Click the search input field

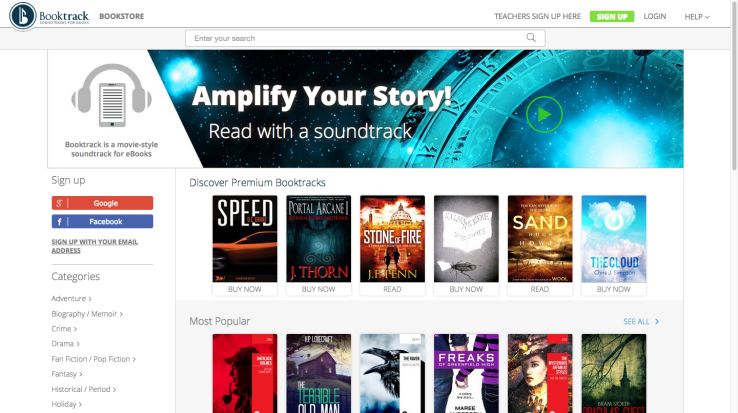365,38
